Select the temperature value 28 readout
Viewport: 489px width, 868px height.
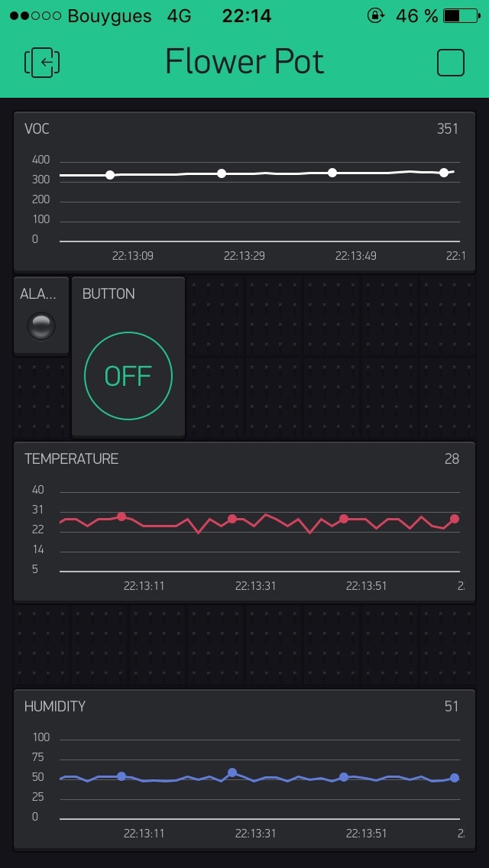pyautogui.click(x=452, y=458)
